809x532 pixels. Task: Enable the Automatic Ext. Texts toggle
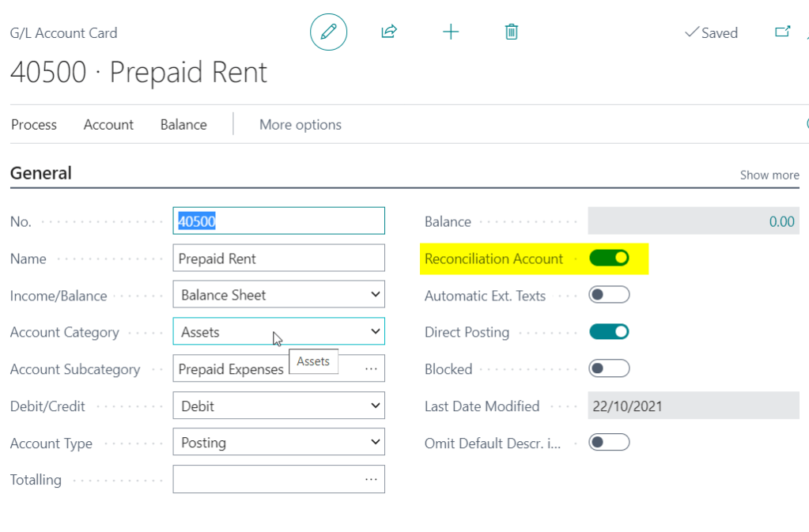click(609, 296)
